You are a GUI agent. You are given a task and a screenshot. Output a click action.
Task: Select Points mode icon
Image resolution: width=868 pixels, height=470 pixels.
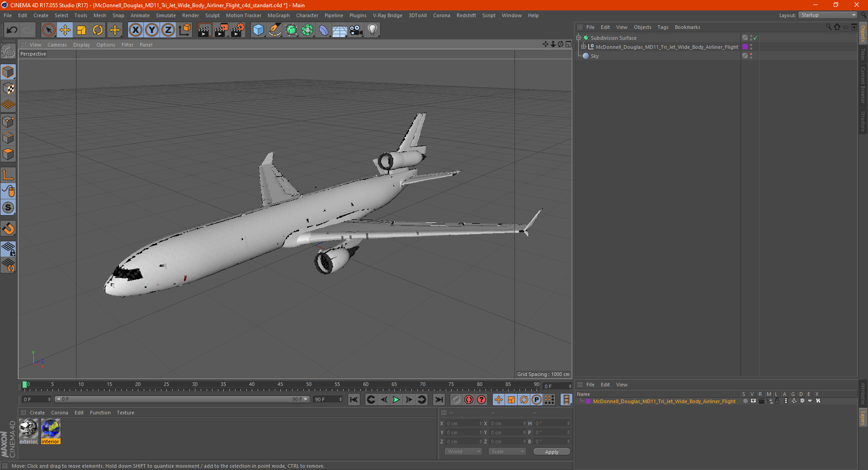[x=8, y=122]
